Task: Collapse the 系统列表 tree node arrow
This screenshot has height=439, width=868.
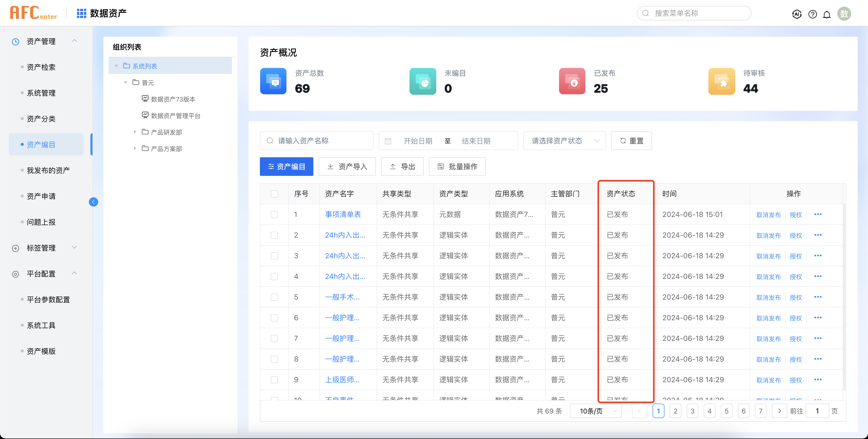Action: (x=116, y=66)
